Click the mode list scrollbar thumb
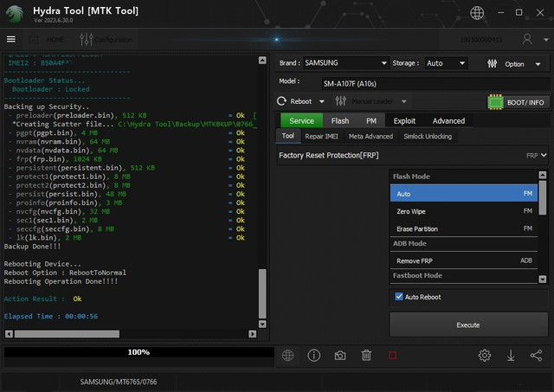 (x=543, y=198)
